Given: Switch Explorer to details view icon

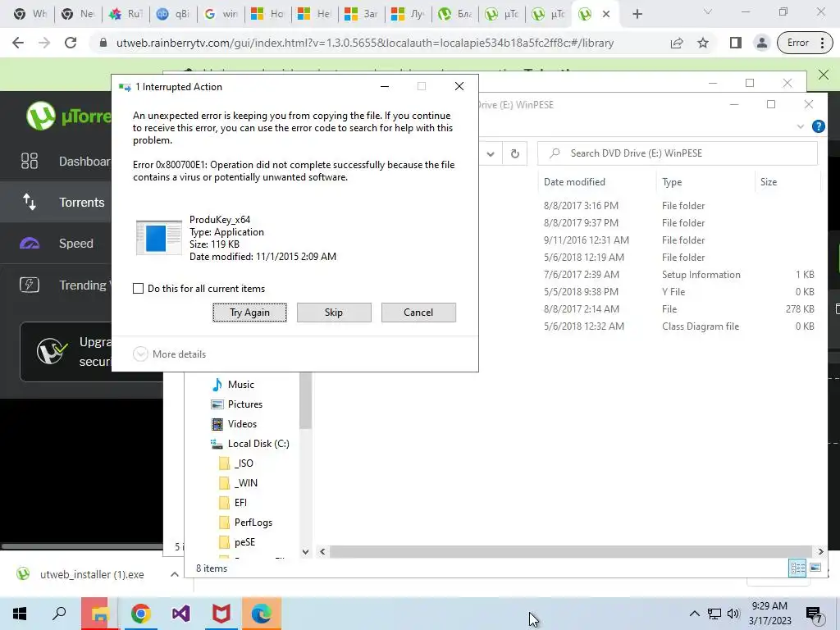Looking at the screenshot, I should 797,568.
